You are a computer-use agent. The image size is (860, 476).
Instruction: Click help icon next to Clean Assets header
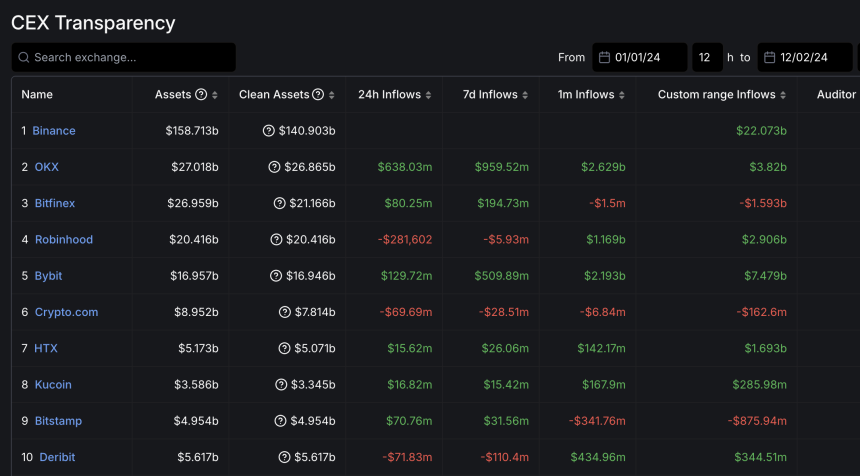pos(318,95)
